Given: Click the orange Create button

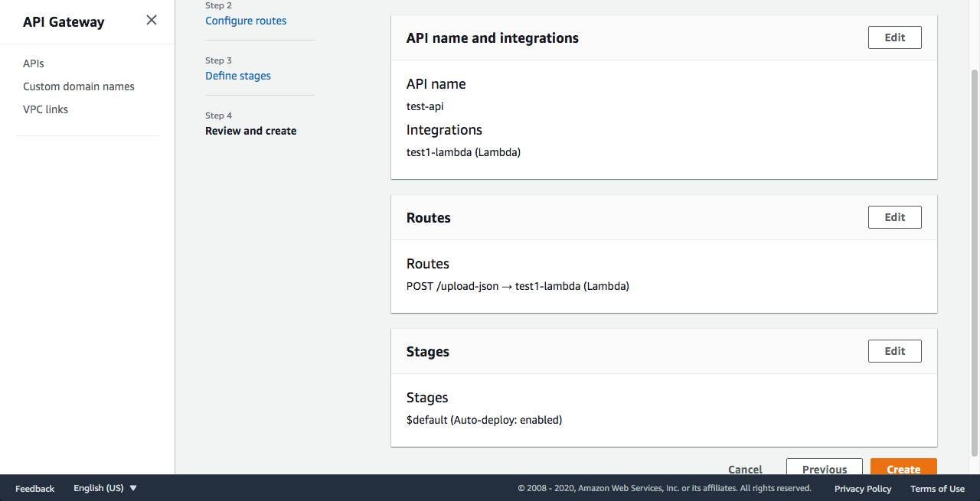Looking at the screenshot, I should (903, 468).
